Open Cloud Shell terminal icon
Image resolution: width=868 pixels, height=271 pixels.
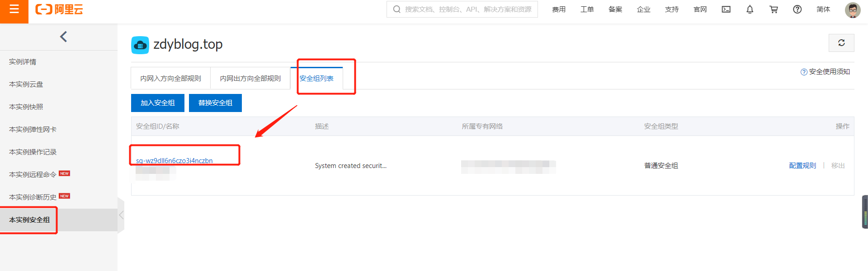coord(726,9)
